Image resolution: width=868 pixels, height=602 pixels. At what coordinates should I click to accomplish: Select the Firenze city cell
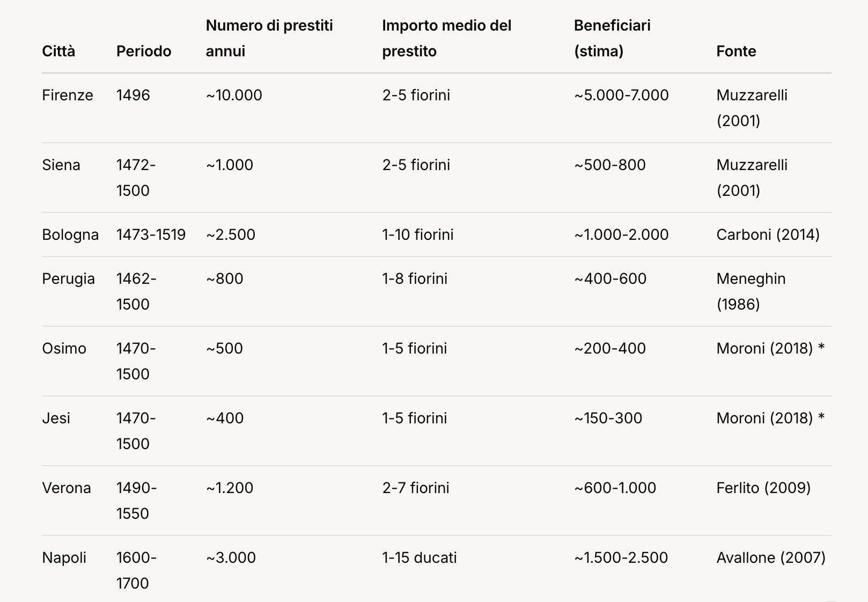[x=68, y=96]
